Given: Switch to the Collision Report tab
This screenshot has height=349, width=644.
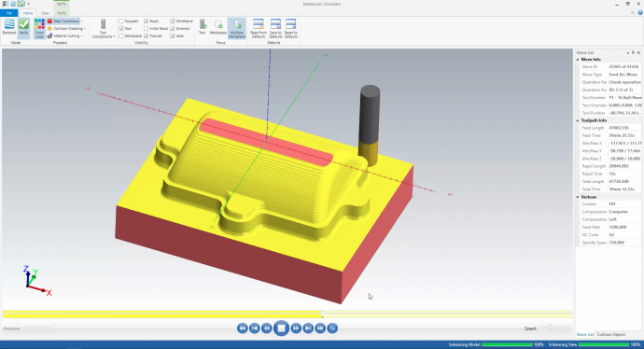Looking at the screenshot, I should (611, 335).
